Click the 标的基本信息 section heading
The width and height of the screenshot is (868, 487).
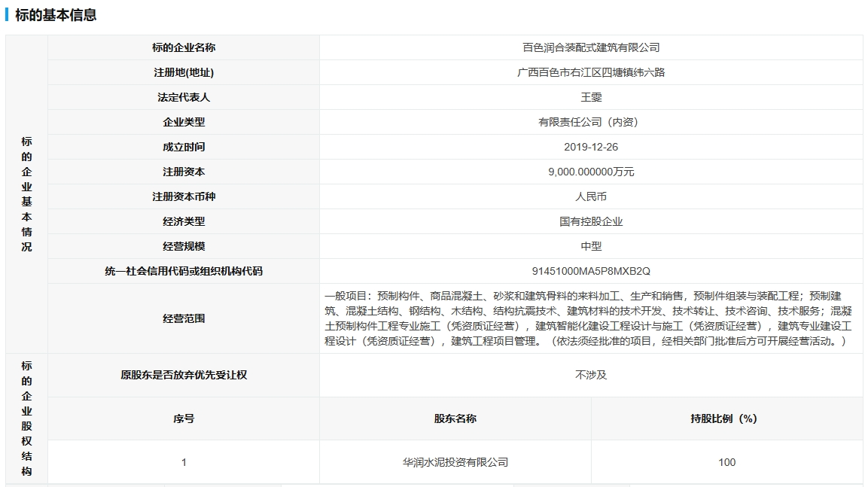click(x=56, y=15)
